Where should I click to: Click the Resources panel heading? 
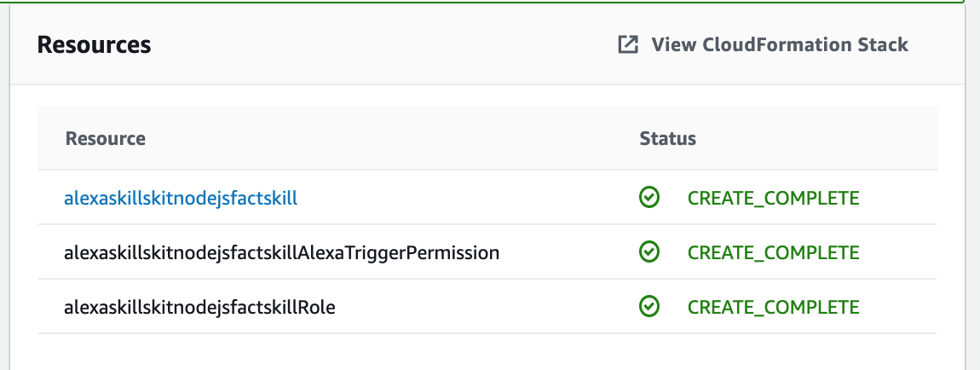point(95,44)
